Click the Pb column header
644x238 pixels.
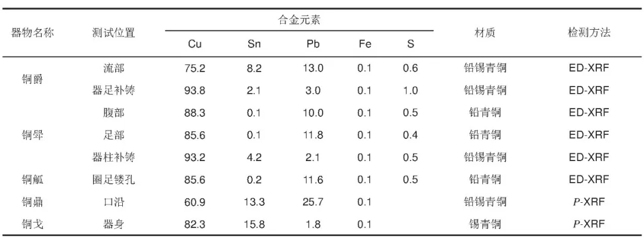(313, 44)
